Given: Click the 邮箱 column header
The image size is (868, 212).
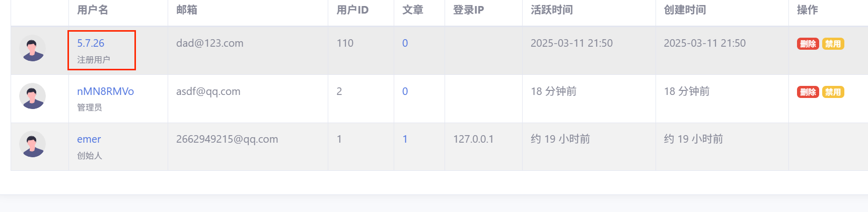Looking at the screenshot, I should pyautogui.click(x=187, y=10).
